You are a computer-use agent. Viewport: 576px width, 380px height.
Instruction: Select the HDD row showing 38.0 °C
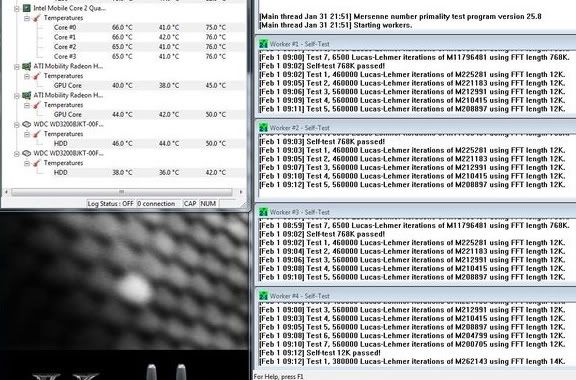pos(149,172)
